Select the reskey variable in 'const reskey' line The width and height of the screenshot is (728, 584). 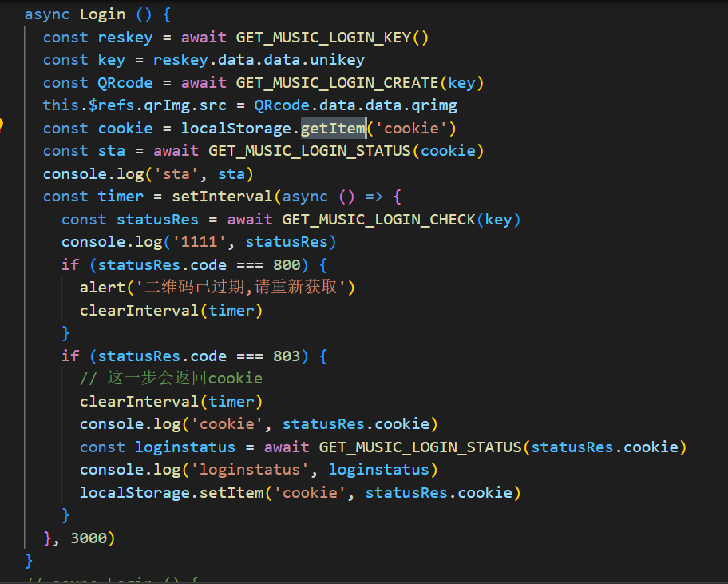tap(125, 38)
